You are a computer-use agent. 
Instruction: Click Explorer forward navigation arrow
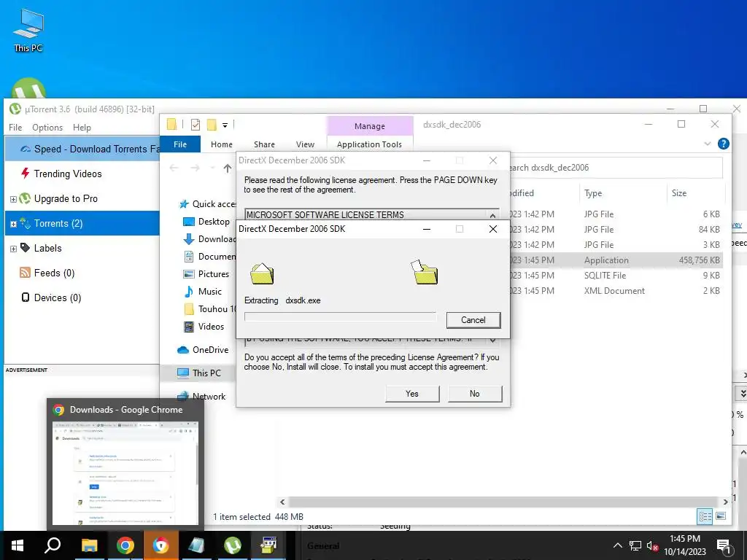[195, 168]
